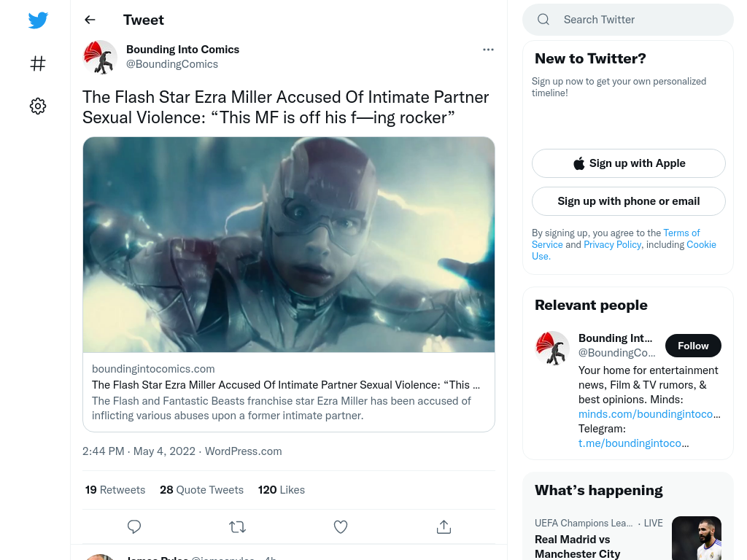Go back using the arrow icon
The image size is (747, 560).
(x=90, y=20)
